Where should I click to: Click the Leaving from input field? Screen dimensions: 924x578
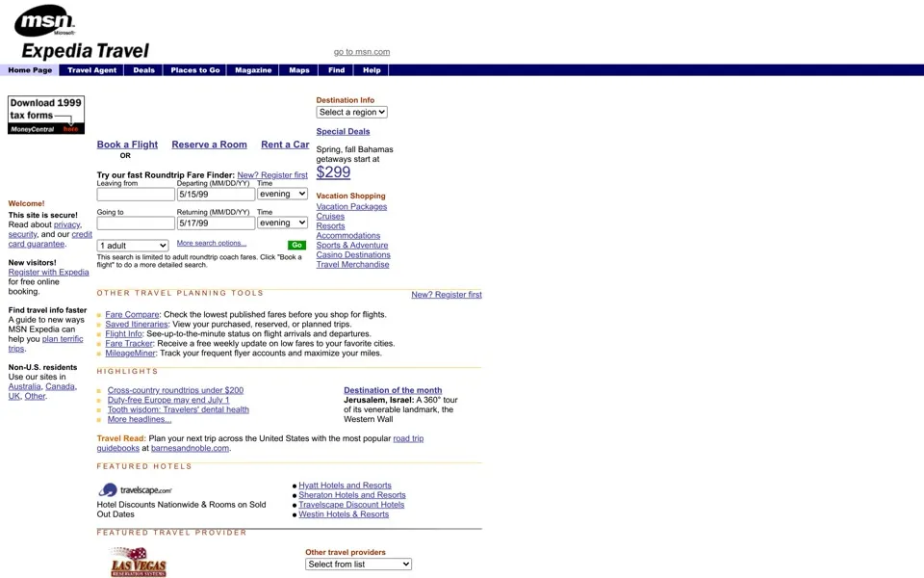[x=136, y=194]
